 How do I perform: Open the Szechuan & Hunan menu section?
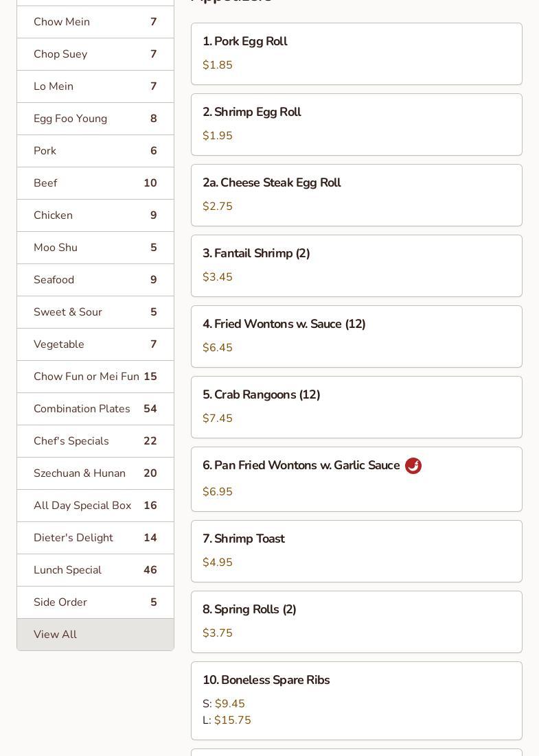[x=95, y=473]
